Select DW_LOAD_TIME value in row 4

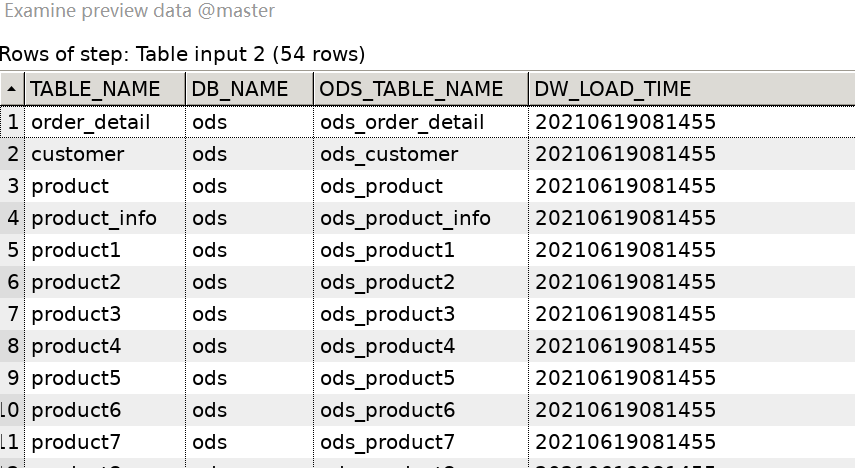(626, 218)
